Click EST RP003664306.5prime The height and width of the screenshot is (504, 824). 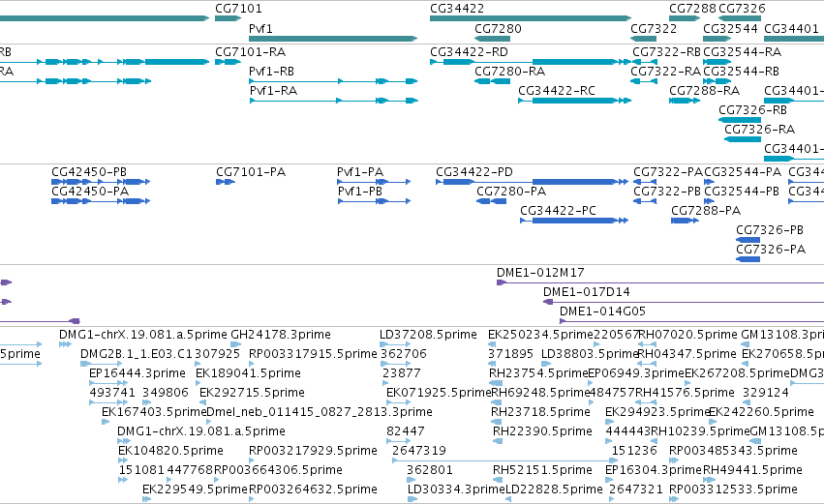[278, 471]
